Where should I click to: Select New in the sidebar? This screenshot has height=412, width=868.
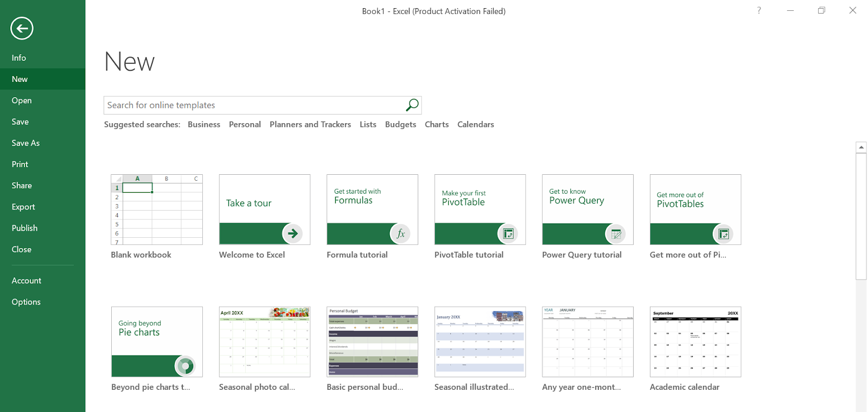pos(42,79)
